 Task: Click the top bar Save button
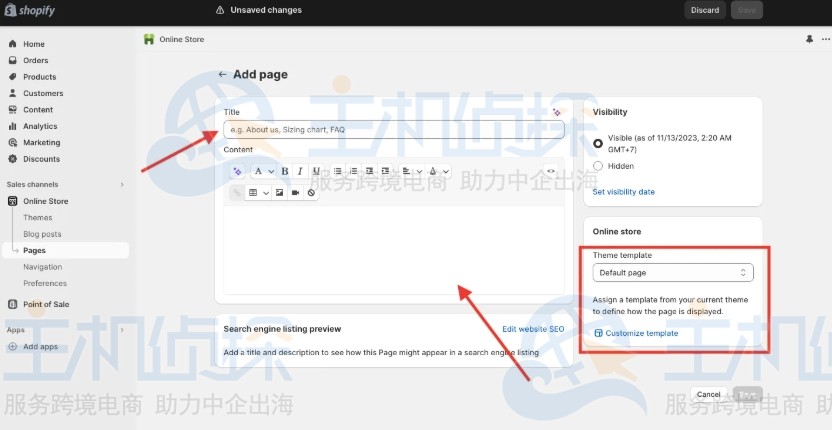[x=747, y=10]
